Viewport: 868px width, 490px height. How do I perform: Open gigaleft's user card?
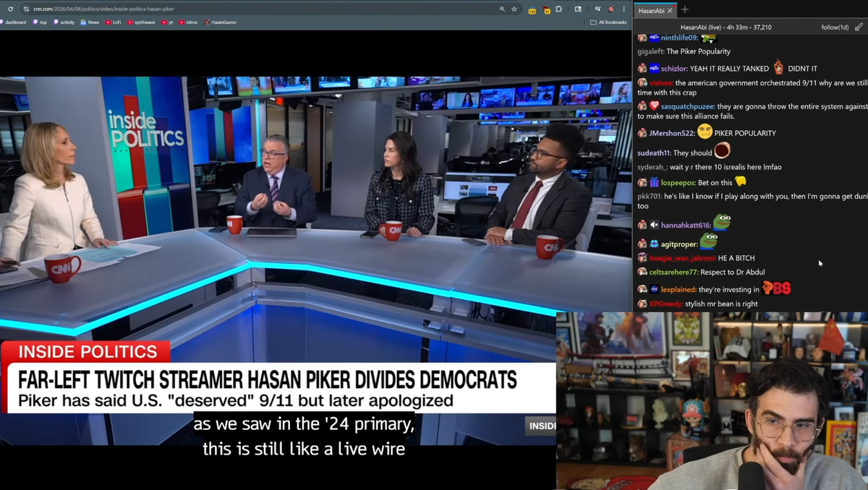(650, 51)
